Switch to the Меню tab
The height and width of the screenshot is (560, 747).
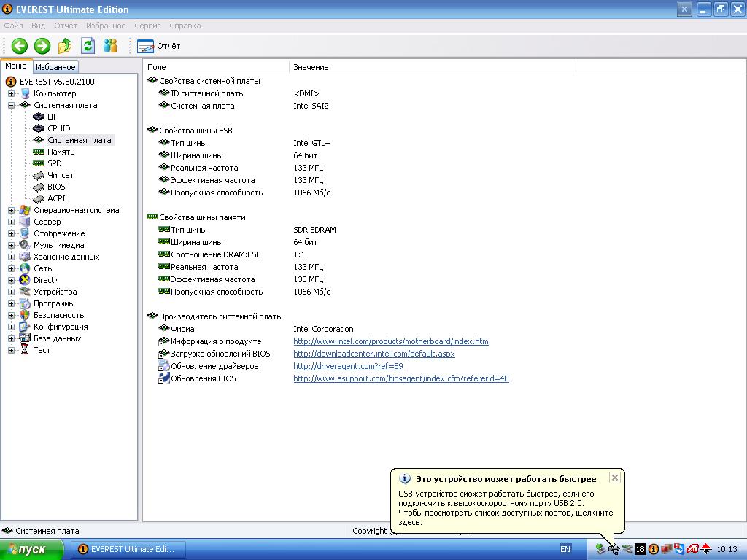16,66
